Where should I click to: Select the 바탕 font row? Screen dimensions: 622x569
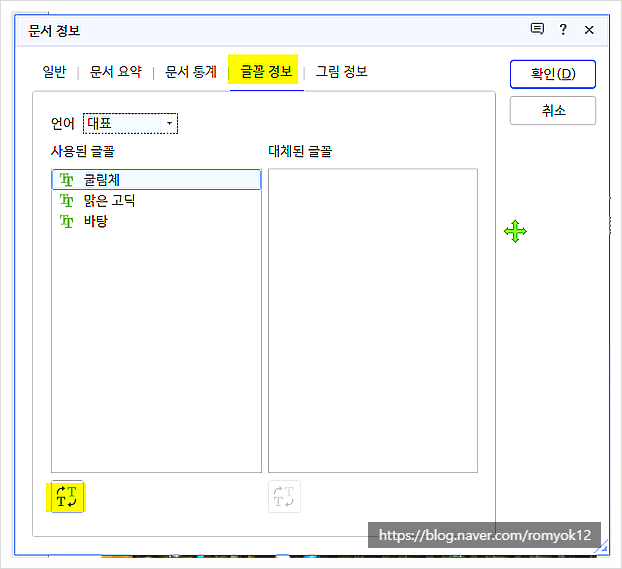point(156,221)
